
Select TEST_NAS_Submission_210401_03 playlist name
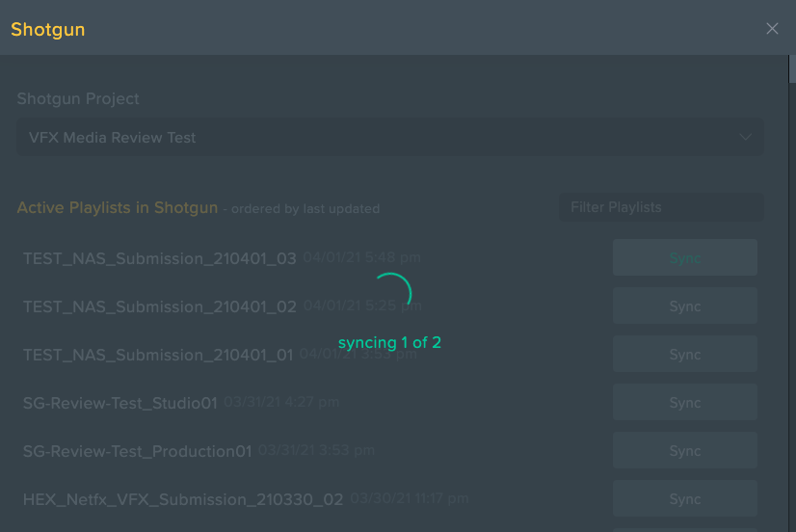click(x=159, y=258)
